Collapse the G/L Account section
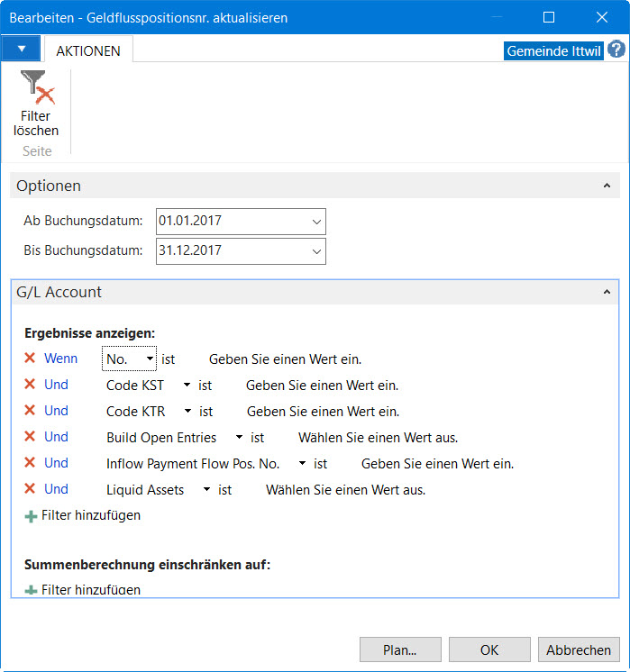 click(607, 292)
